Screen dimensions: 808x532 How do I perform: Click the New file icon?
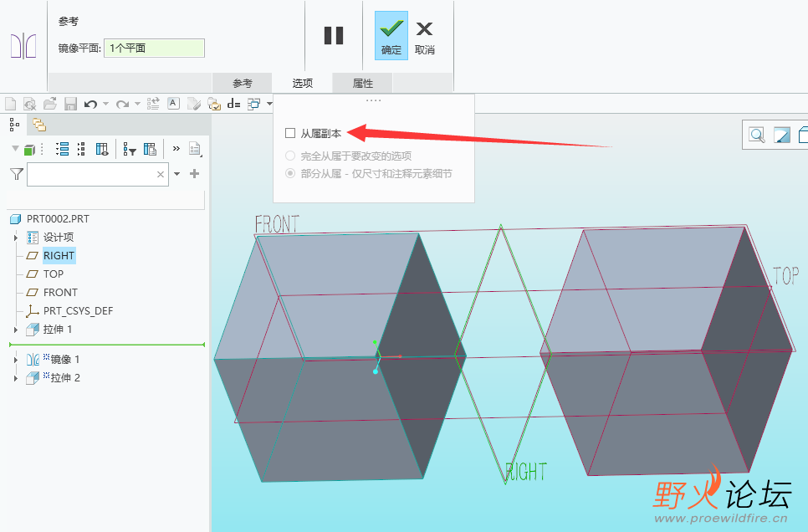click(10, 104)
